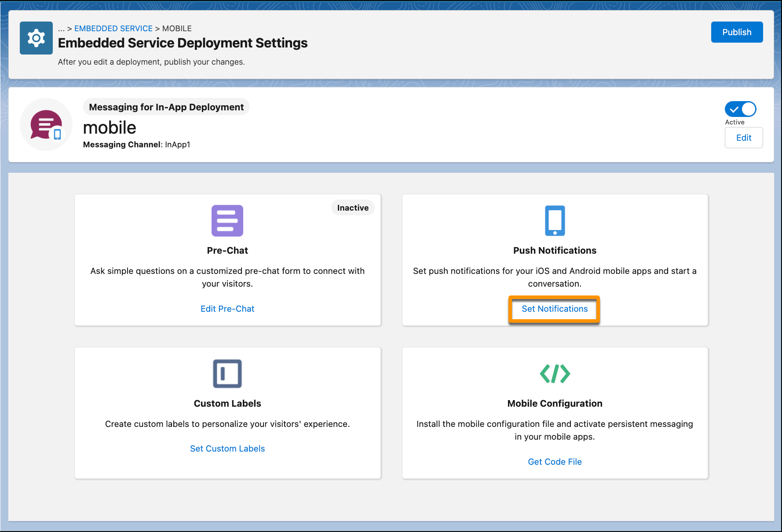Open the Edit Pre-Chat link

click(x=227, y=309)
